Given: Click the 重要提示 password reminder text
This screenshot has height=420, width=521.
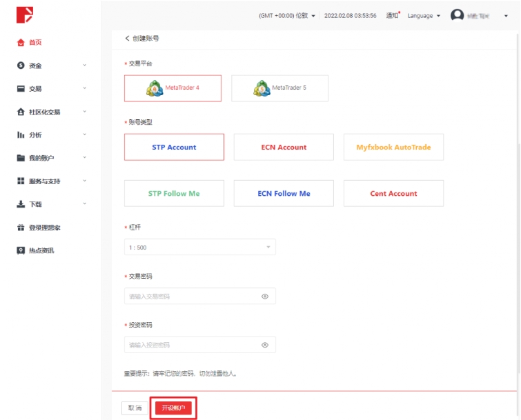Looking at the screenshot, I should 181,374.
